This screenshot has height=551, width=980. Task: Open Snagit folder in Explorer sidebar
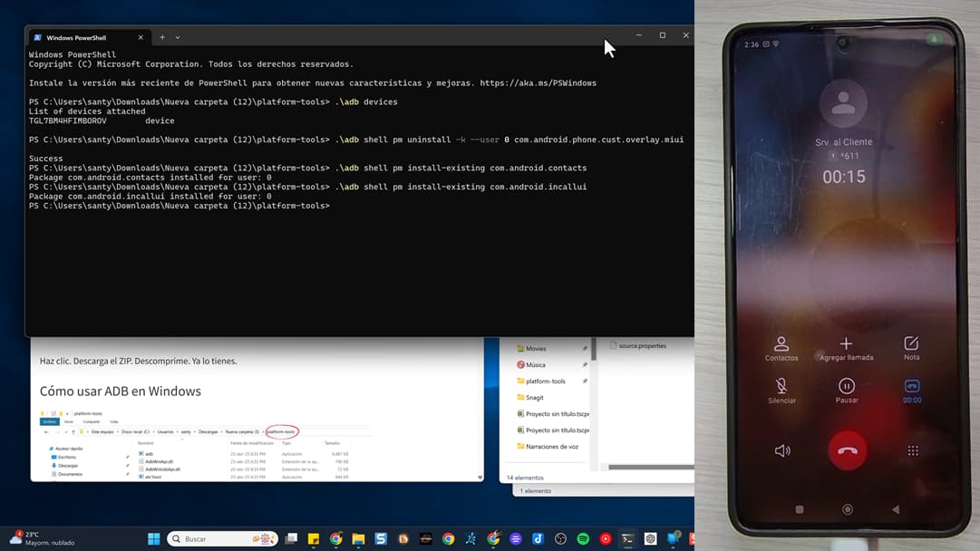[x=534, y=397]
